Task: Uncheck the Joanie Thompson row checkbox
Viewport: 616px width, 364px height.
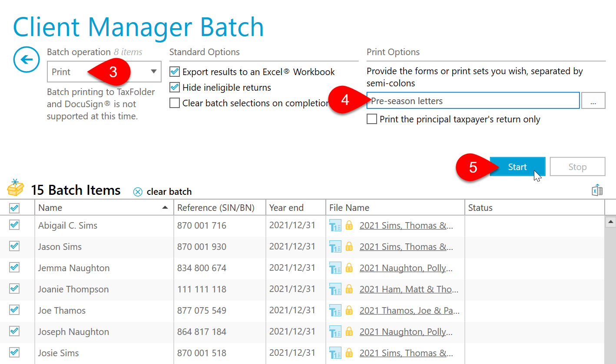Action: pyautogui.click(x=14, y=289)
